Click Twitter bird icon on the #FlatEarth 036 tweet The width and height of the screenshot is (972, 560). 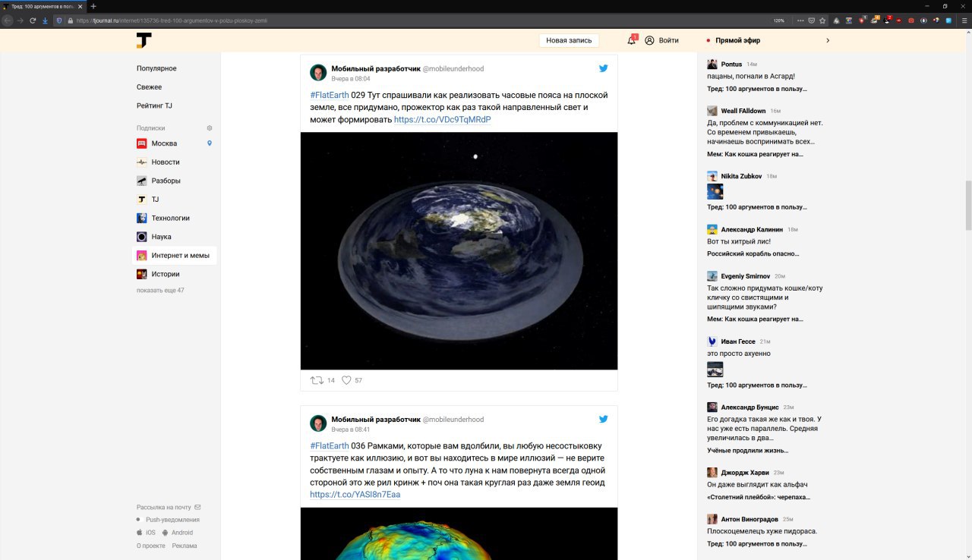[604, 419]
